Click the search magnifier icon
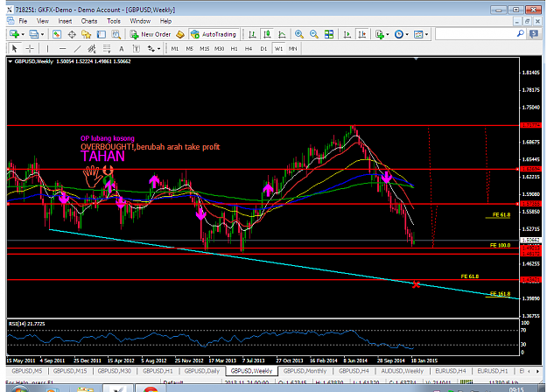Image resolution: width=547 pixels, height=392 pixels. 520,34
